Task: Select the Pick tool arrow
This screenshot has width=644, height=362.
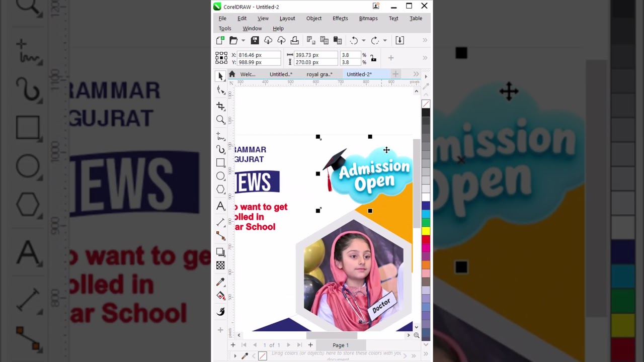Action: point(220,76)
